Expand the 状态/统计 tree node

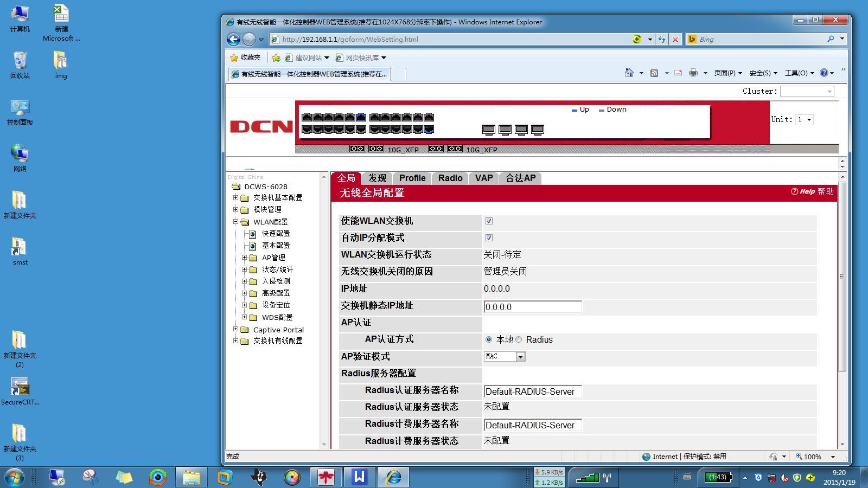pos(244,269)
